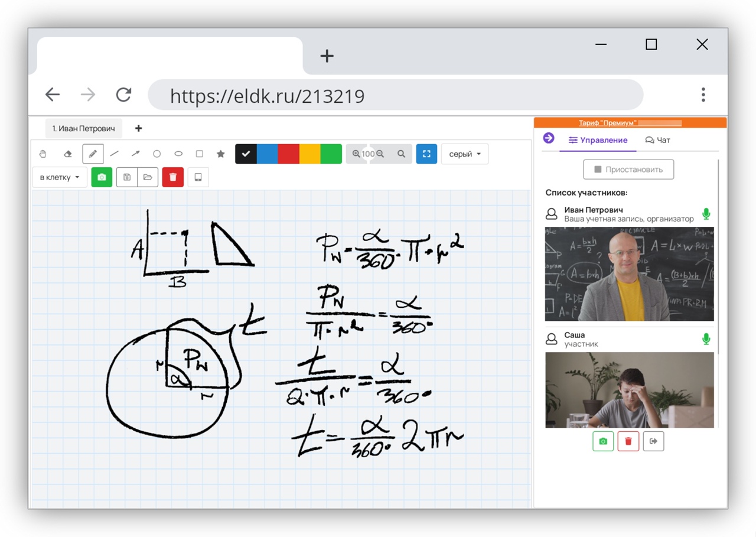
Task: Click the exit arrow button below Саша
Action: coord(653,441)
